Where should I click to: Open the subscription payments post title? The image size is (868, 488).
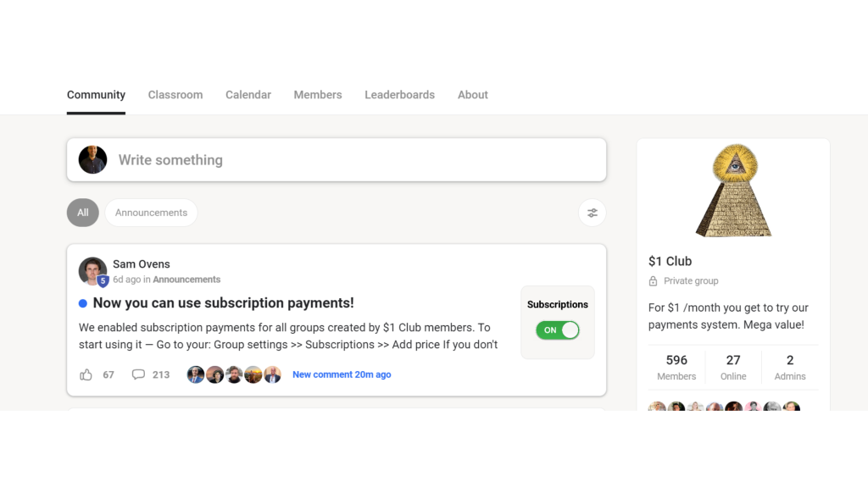(x=223, y=303)
